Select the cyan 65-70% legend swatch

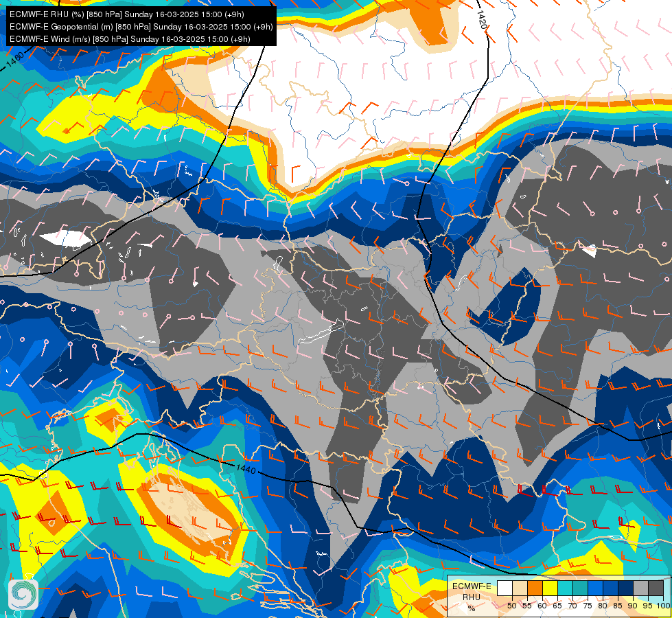pyautogui.click(x=566, y=588)
